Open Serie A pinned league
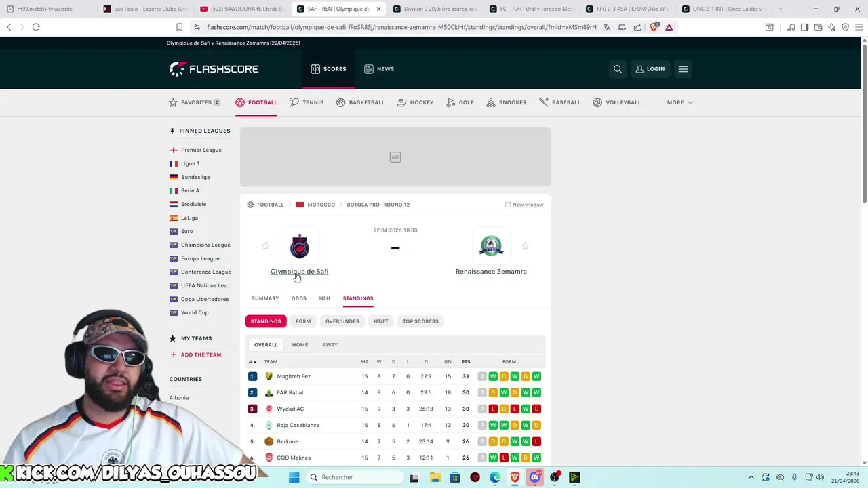This screenshot has width=868, height=488. (x=190, y=190)
